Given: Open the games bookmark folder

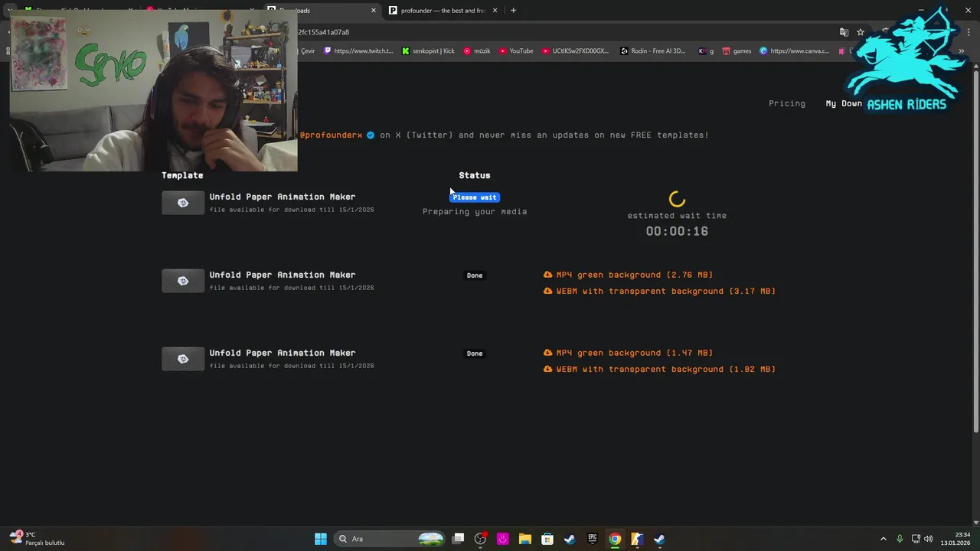Looking at the screenshot, I should click(737, 51).
